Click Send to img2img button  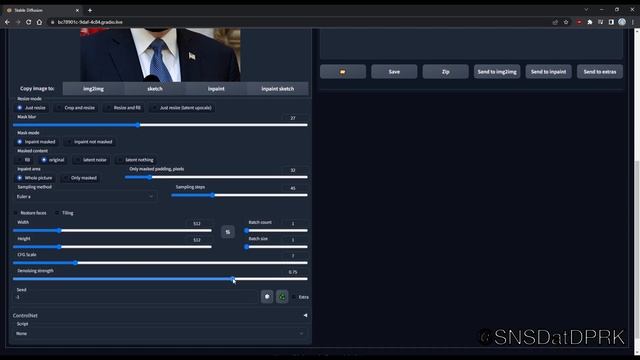(497, 72)
